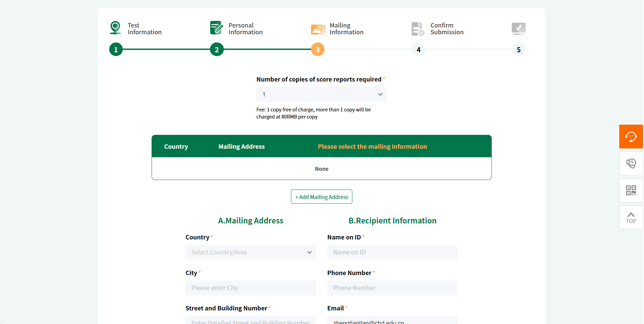The image size is (644, 324).
Task: Go to step 2 circle in progress bar
Action: point(217,50)
